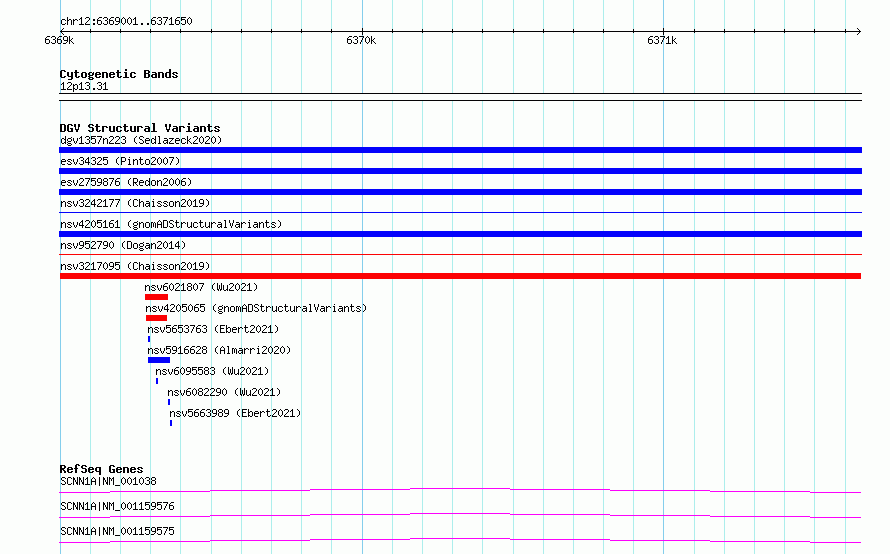Image resolution: width=890 pixels, height=554 pixels.
Task: Open esv2759876 (Redon2006) variant label
Action: click(x=126, y=182)
